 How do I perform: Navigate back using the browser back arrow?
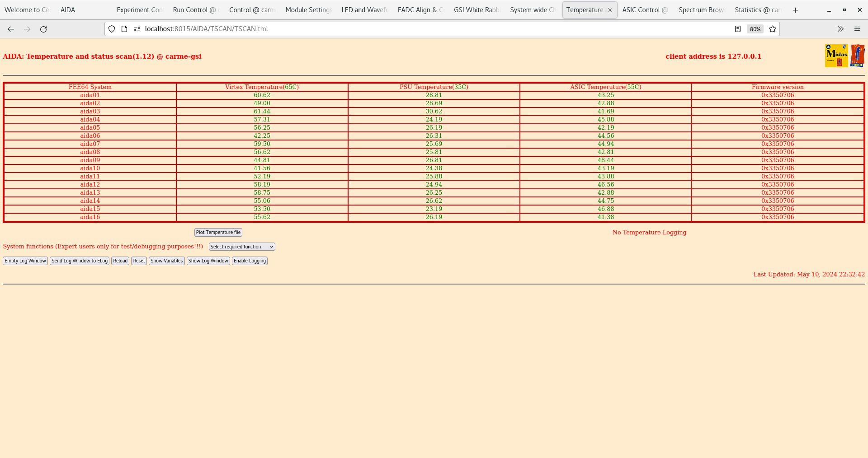pyautogui.click(x=10, y=29)
